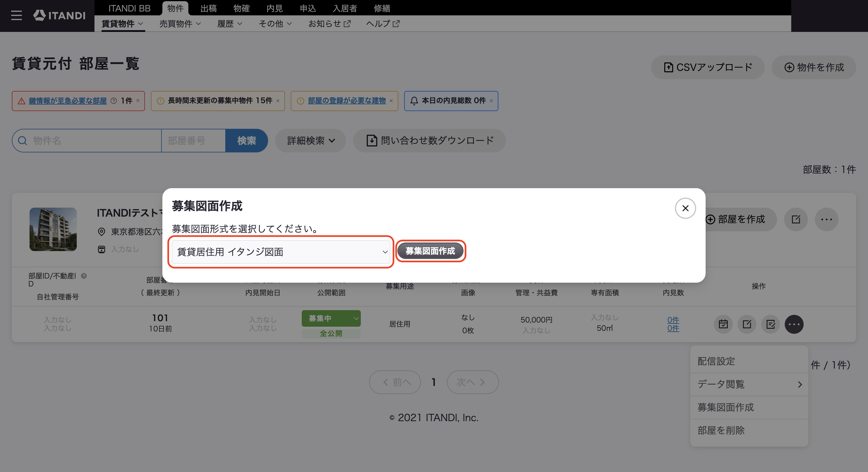
Task: Expand the その他 menu
Action: [x=275, y=24]
